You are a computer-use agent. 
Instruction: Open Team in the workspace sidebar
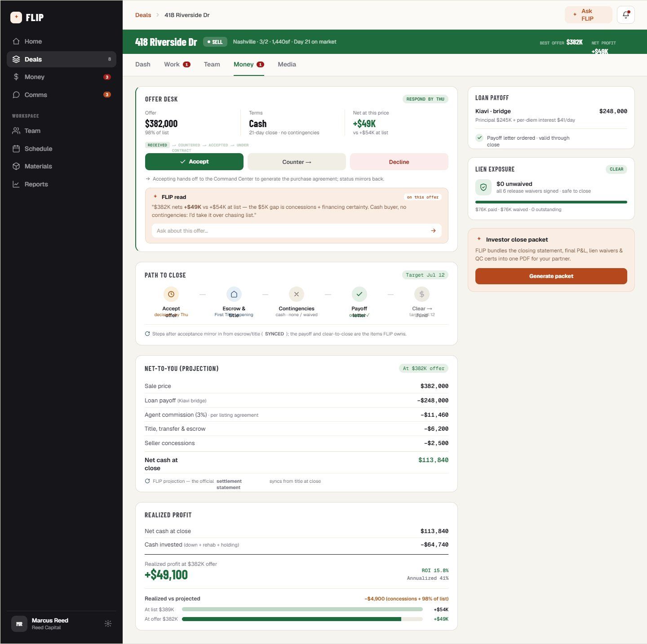(62, 131)
